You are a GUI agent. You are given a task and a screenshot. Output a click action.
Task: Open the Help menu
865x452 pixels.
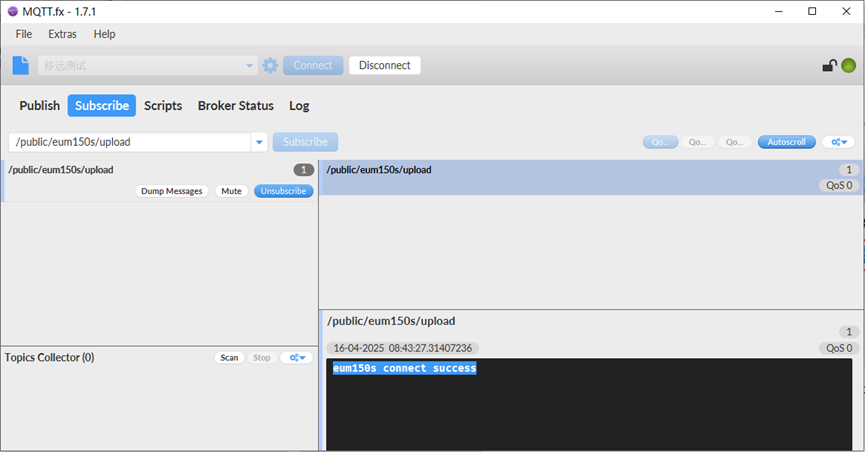click(x=104, y=34)
